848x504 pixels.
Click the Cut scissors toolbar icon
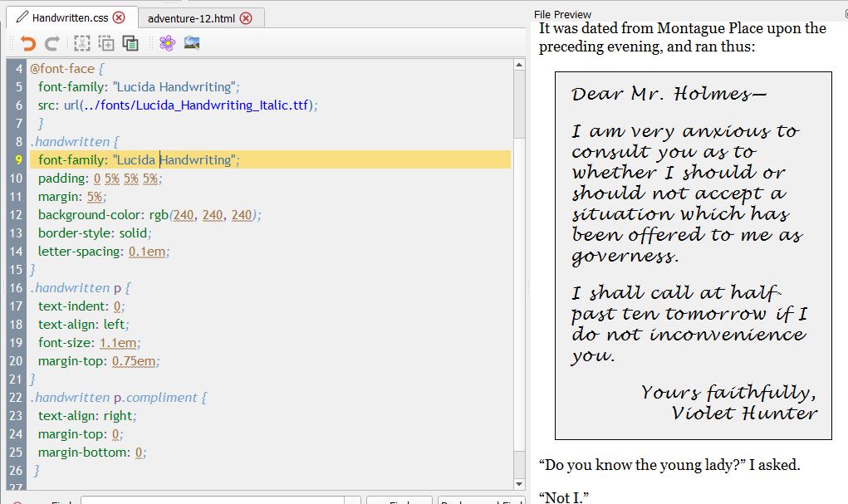coord(81,43)
